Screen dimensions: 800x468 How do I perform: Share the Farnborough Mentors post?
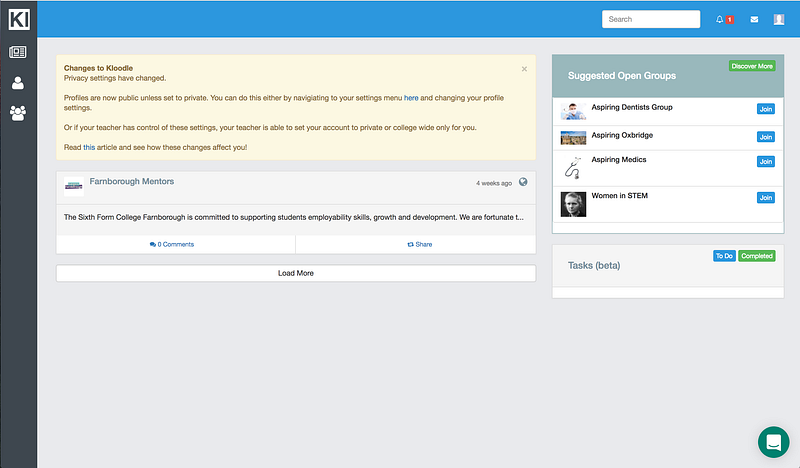419,244
